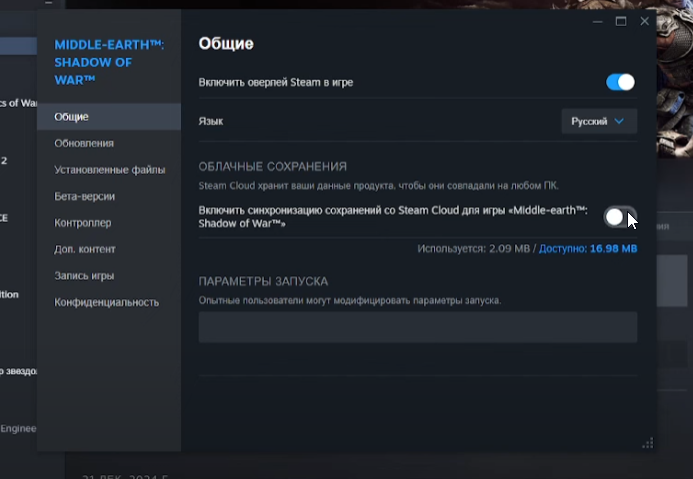Go to Доп. контент tab

(109, 249)
